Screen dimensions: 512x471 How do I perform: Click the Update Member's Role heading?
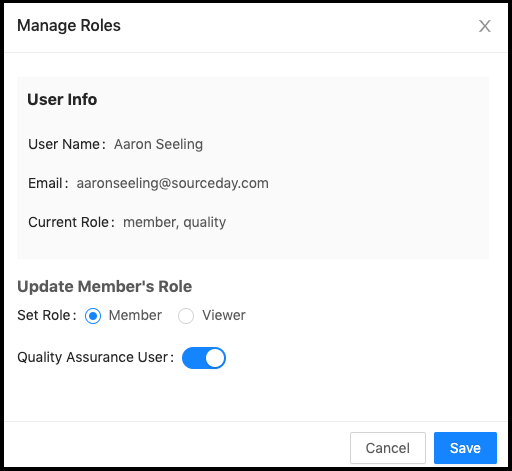tap(105, 287)
